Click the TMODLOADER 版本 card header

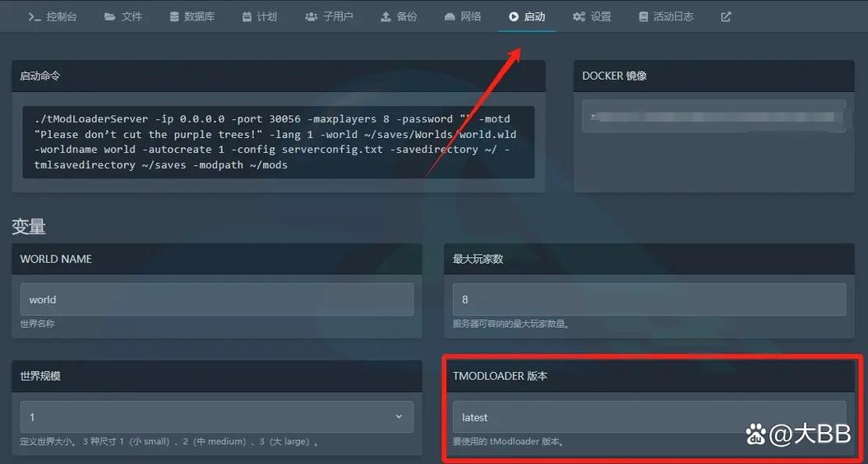click(649, 376)
